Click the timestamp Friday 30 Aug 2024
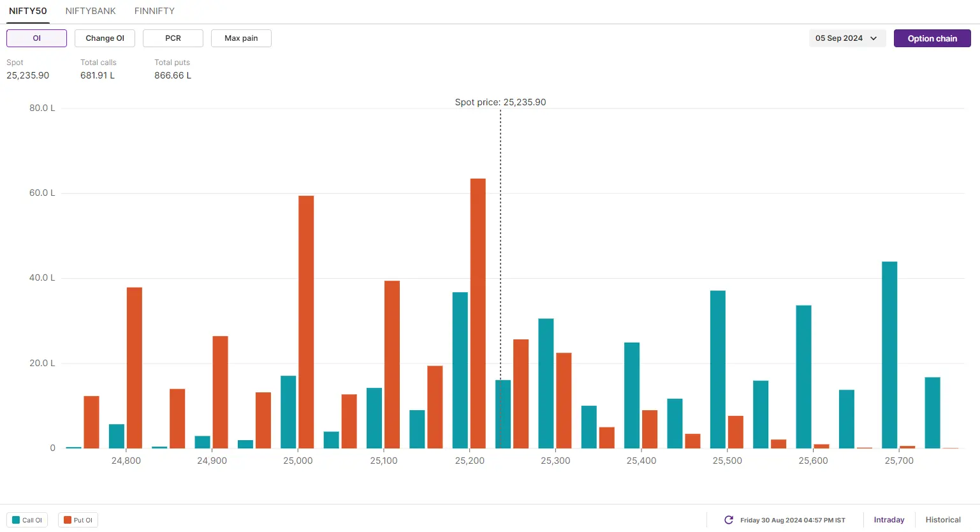Viewport: 980px width, 532px height. pos(793,520)
